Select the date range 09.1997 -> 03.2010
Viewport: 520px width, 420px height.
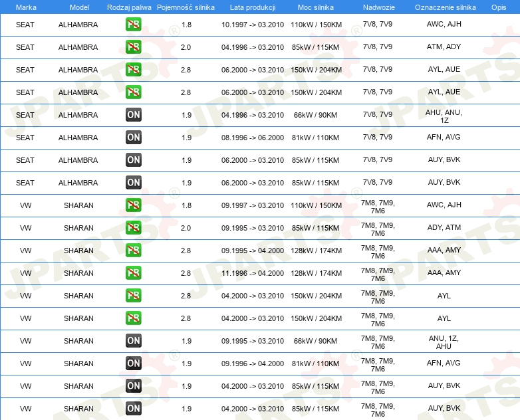(253, 205)
